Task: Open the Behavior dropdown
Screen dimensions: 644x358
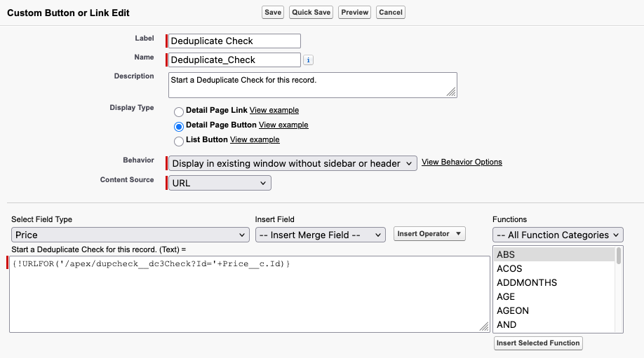Action: pyautogui.click(x=293, y=163)
